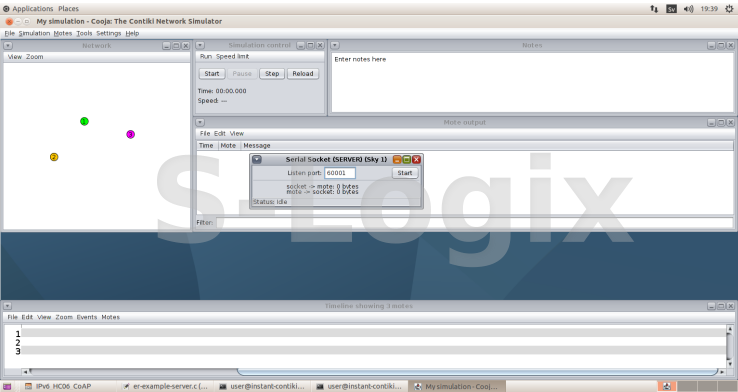Viewport: 738px width, 392px height.
Task: Click the volume icon in top bar
Action: (x=689, y=8)
